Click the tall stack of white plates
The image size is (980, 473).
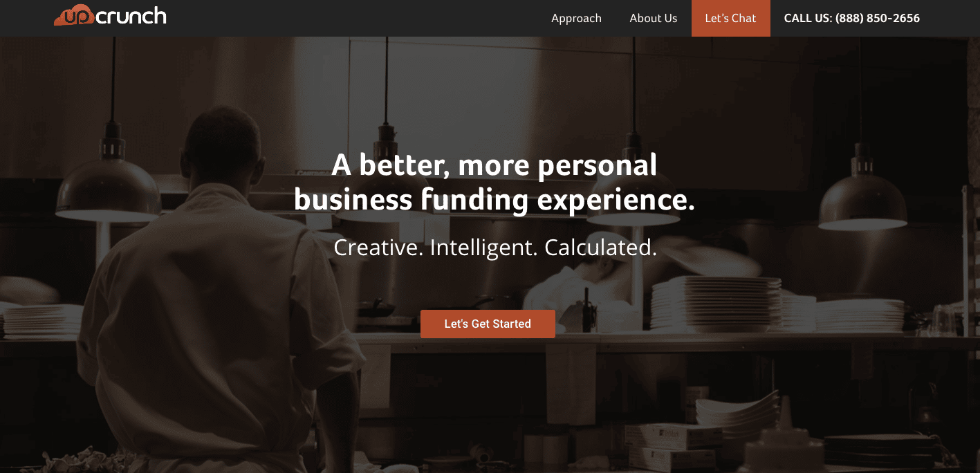pyautogui.click(x=716, y=303)
